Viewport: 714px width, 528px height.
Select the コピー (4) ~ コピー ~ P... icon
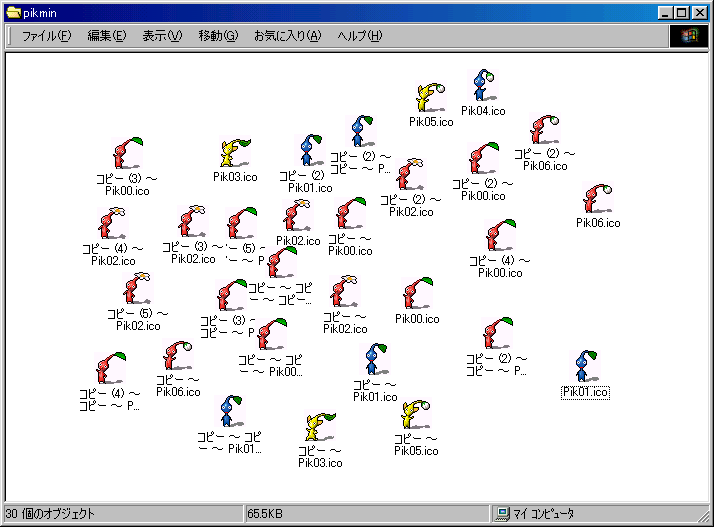pos(111,368)
